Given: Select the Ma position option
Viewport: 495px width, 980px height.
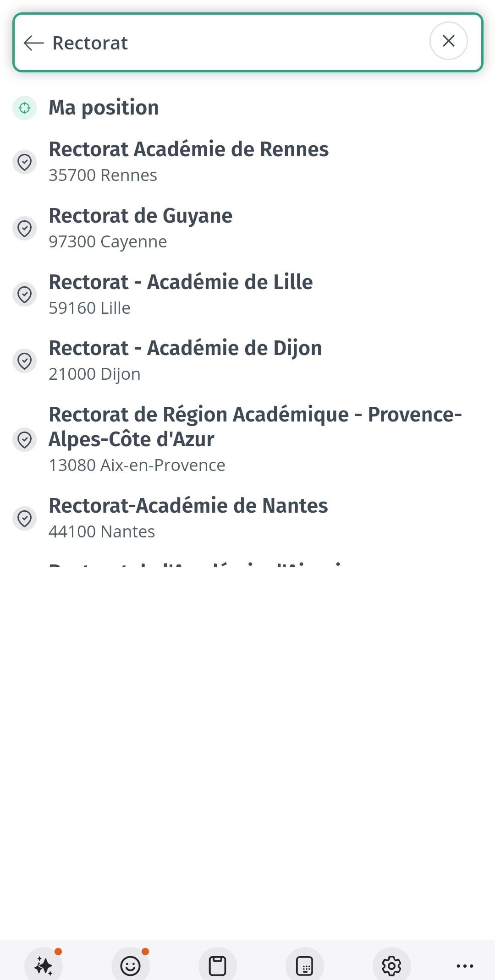Looking at the screenshot, I should click(104, 108).
